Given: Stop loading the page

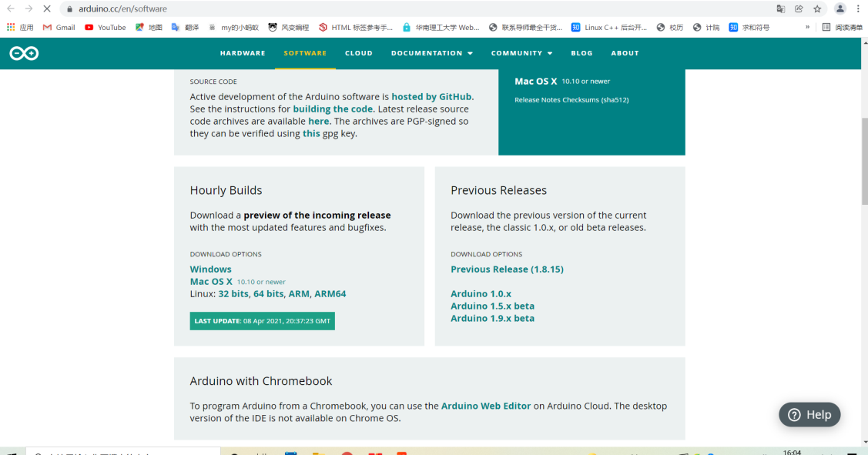Looking at the screenshot, I should tap(47, 9).
